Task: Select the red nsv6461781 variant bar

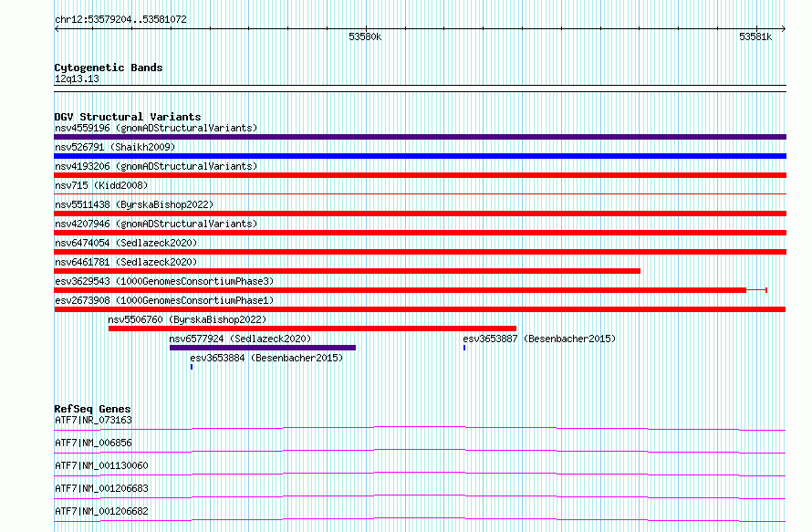Action: [x=347, y=271]
